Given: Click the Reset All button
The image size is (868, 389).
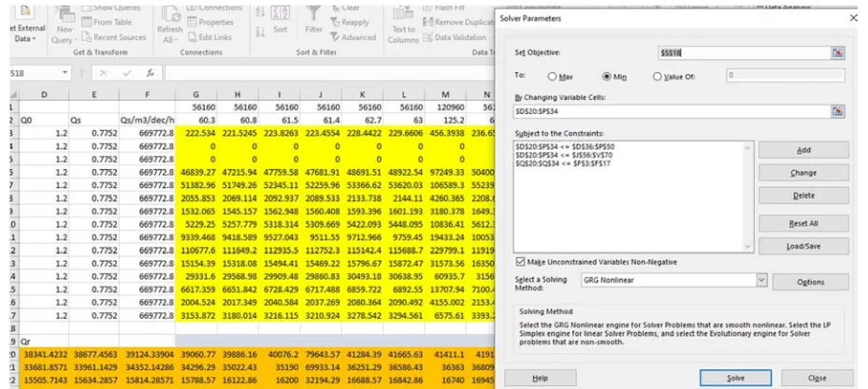Looking at the screenshot, I should (803, 223).
